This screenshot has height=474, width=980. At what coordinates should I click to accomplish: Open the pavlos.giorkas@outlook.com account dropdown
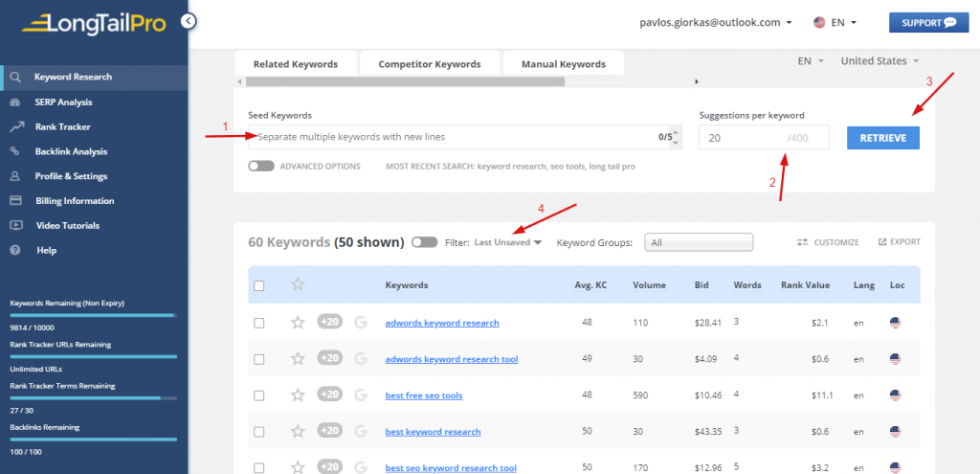click(x=716, y=23)
